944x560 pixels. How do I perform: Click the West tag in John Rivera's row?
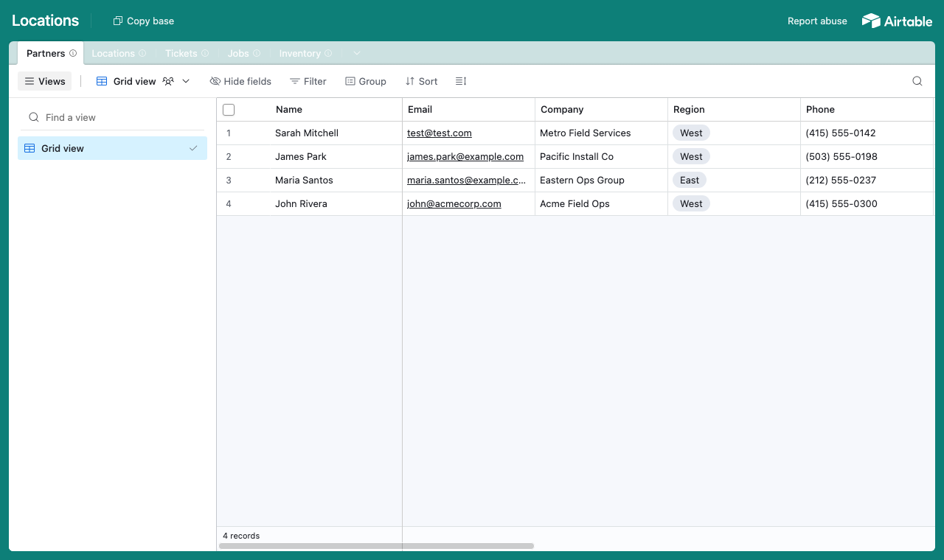[x=691, y=203]
